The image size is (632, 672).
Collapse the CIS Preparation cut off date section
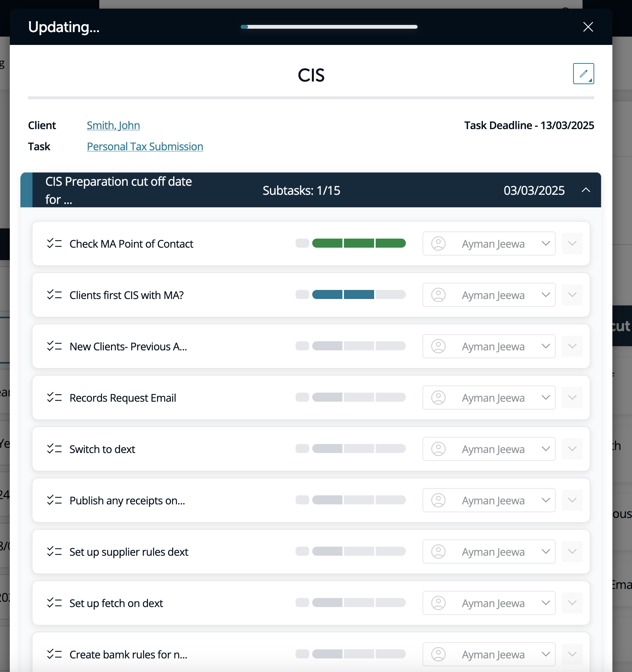click(586, 190)
